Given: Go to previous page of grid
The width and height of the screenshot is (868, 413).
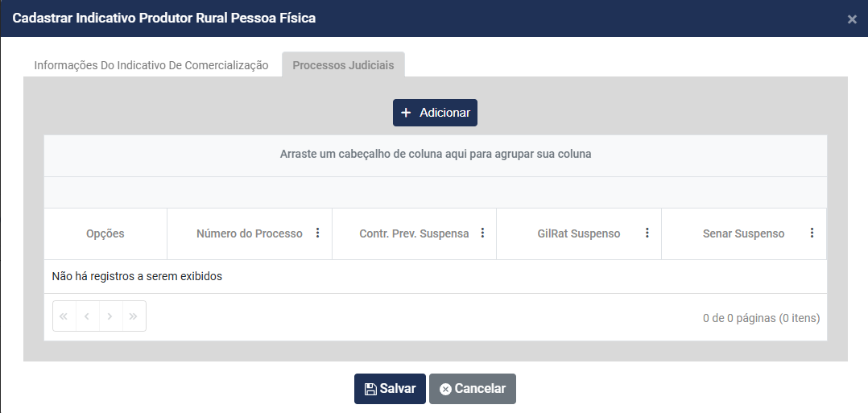Looking at the screenshot, I should point(87,316).
